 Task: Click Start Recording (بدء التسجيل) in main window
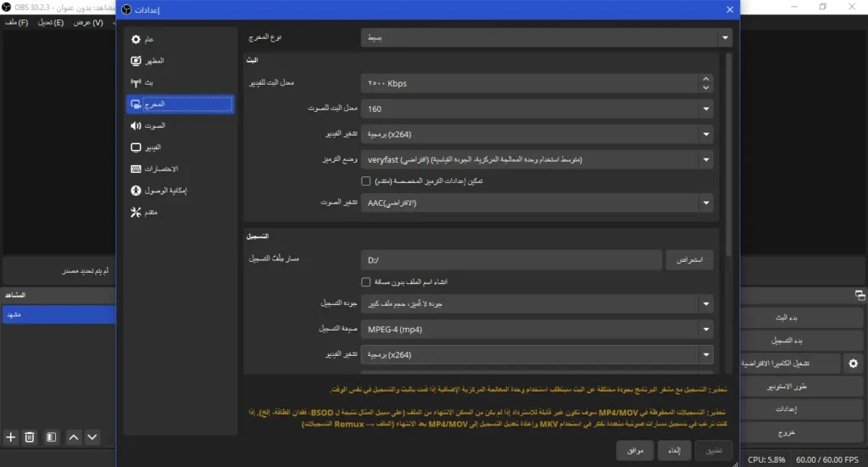(801, 340)
